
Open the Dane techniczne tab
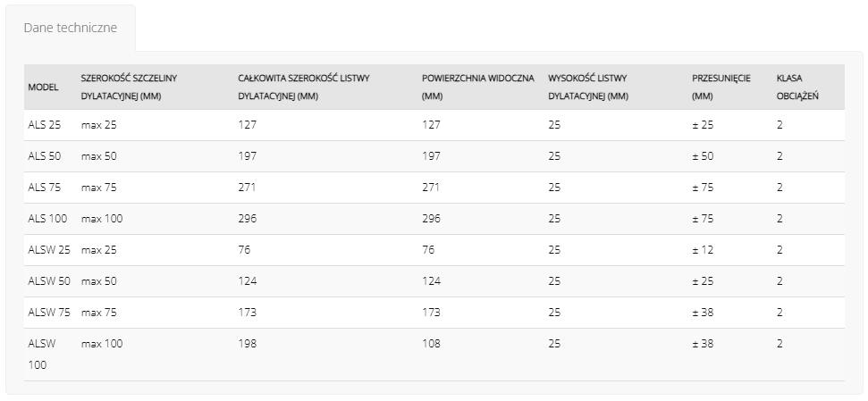click(71, 28)
